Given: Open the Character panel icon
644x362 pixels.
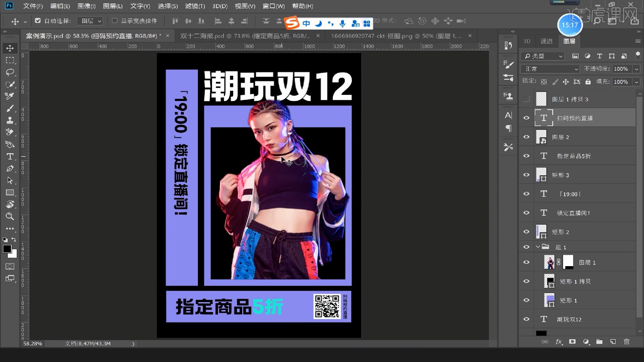Looking at the screenshot, I should coord(508,116).
